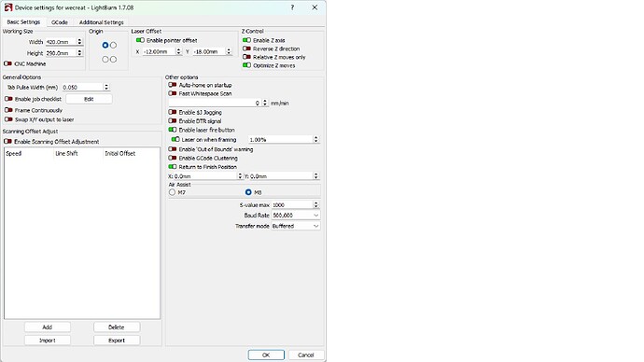Image resolution: width=644 pixels, height=362 pixels.
Task: Select the M7 air assist option
Action: (172, 192)
